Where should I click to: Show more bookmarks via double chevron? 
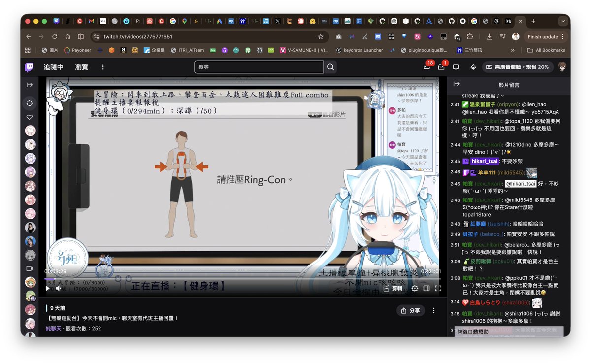click(513, 50)
